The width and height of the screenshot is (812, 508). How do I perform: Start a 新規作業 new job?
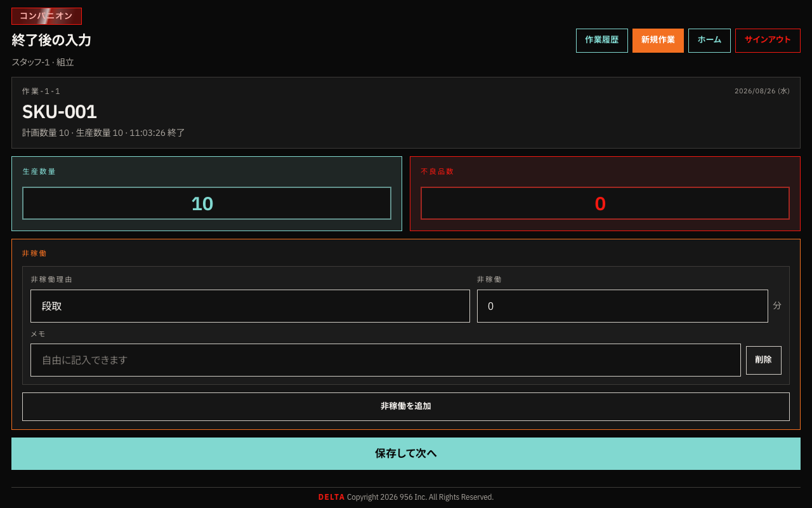[658, 41]
